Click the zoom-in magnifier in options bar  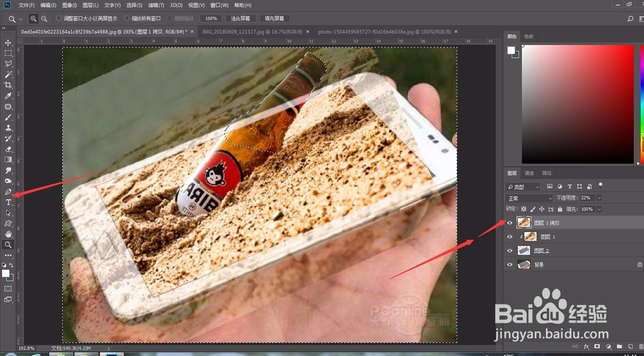pyautogui.click(x=33, y=19)
